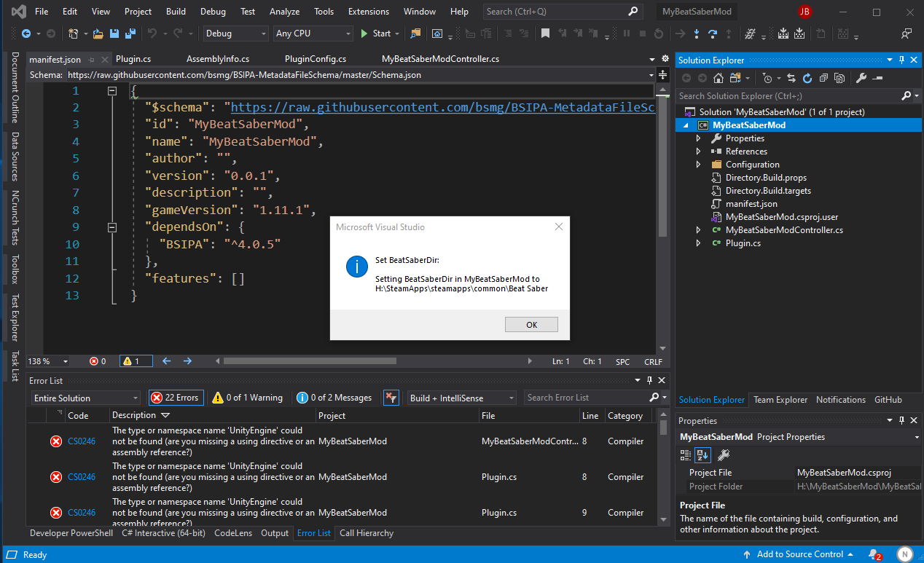Click the notifications bell in the status bar
924x563 pixels.
click(874, 554)
